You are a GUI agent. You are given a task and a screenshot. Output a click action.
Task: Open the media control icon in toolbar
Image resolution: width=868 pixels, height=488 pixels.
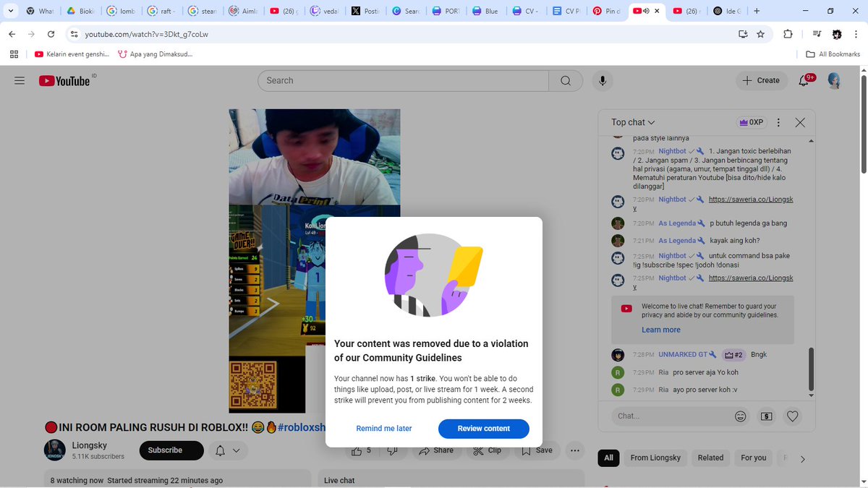click(x=817, y=34)
